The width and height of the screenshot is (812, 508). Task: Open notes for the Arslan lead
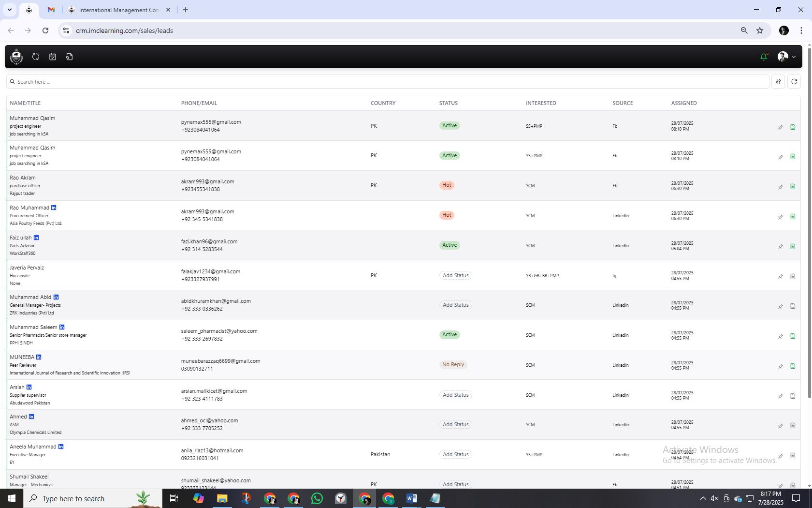(x=793, y=396)
